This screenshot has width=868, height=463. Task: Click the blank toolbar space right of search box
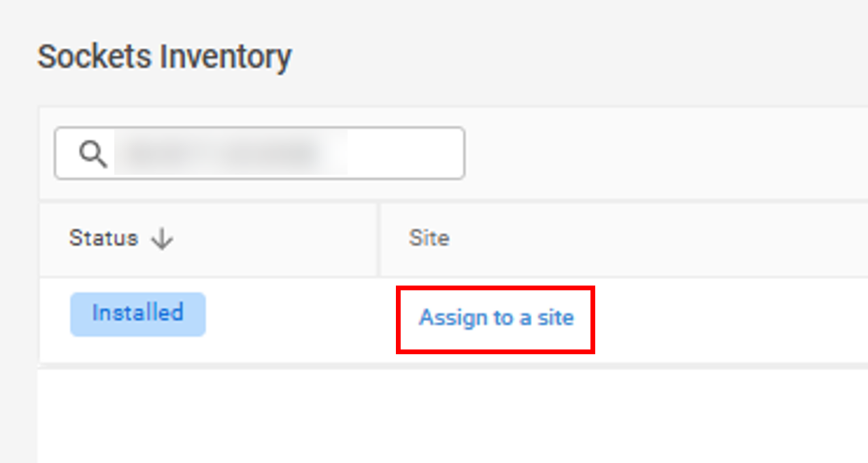click(667, 153)
